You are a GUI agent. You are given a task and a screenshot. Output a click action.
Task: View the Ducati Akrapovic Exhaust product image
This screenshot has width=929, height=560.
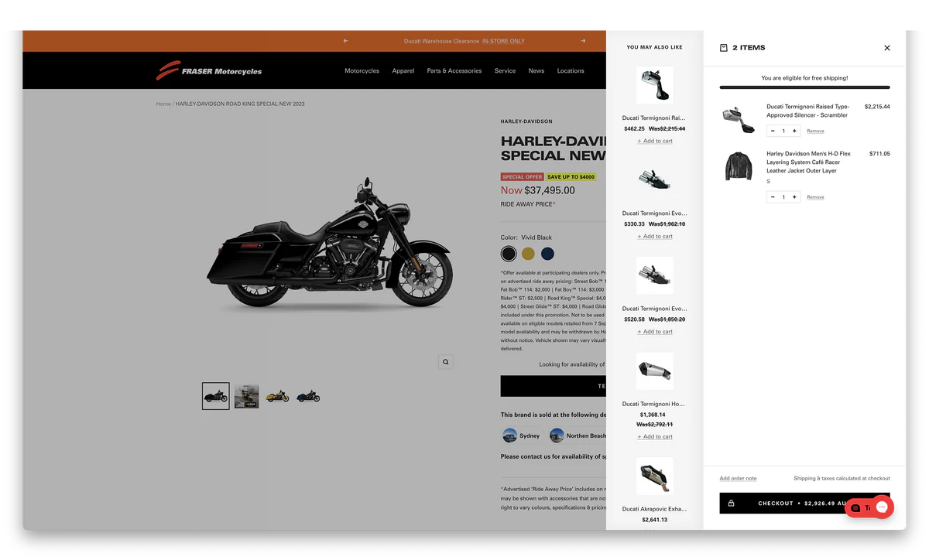coord(655,476)
